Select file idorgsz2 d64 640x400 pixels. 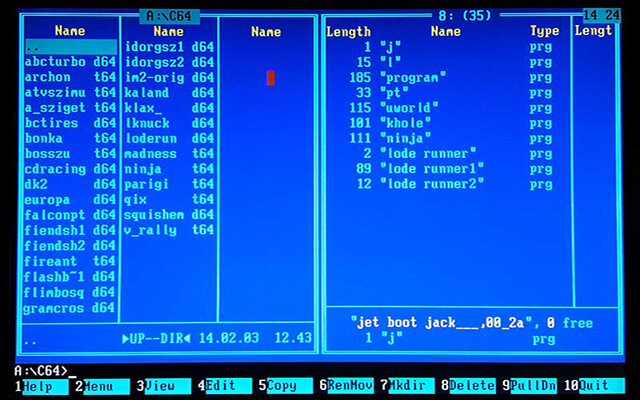[169, 62]
